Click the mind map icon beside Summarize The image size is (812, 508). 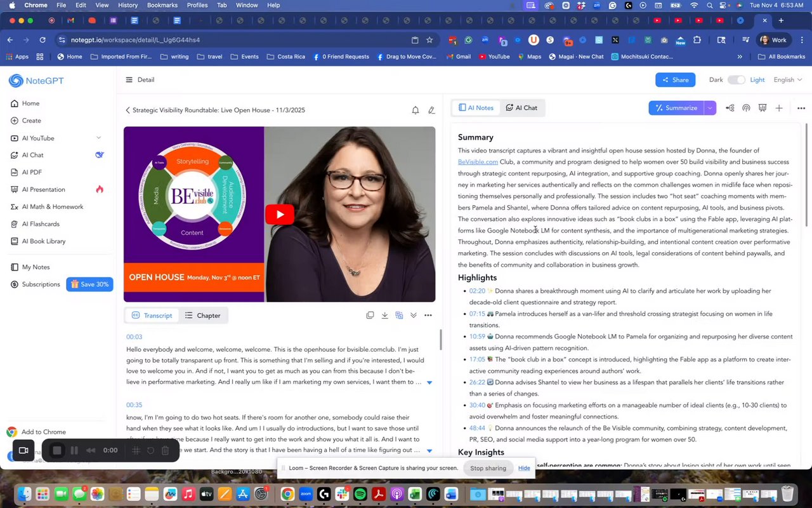[x=730, y=108]
